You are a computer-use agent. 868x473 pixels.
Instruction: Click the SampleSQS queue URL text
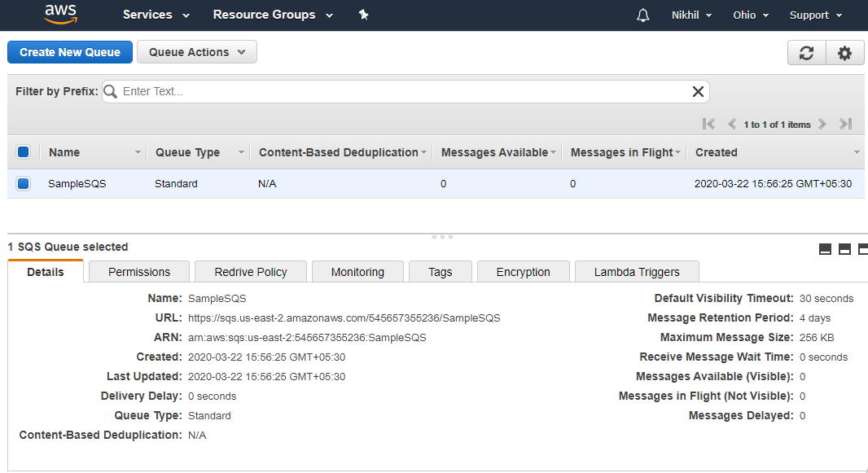pyautogui.click(x=344, y=318)
